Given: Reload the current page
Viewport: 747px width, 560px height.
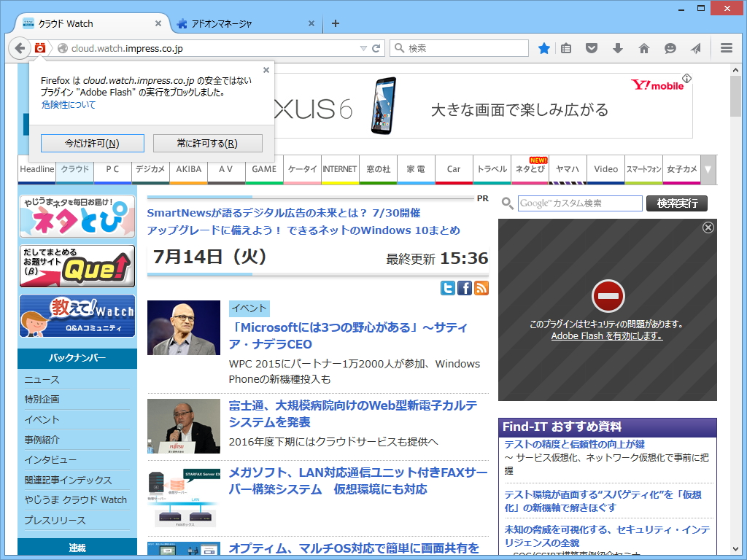Looking at the screenshot, I should point(377,48).
